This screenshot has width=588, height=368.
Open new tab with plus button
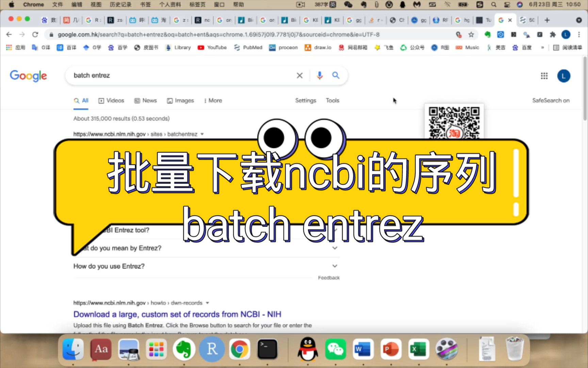pyautogui.click(x=547, y=20)
